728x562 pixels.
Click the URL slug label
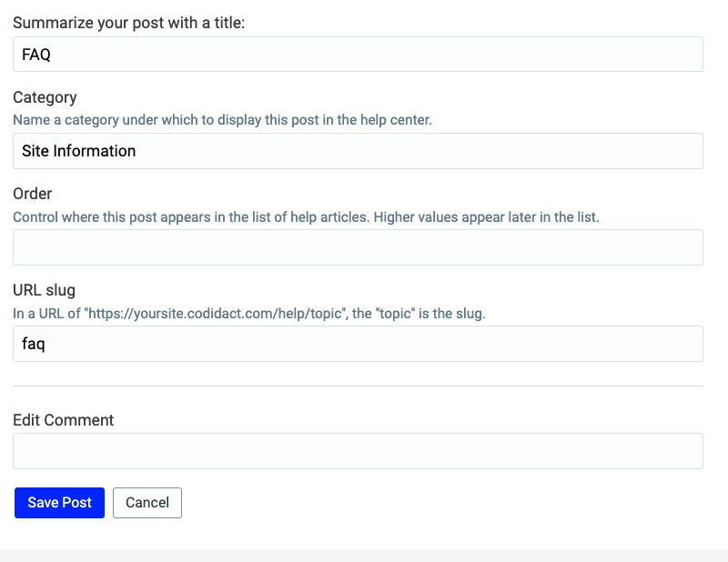click(x=44, y=290)
